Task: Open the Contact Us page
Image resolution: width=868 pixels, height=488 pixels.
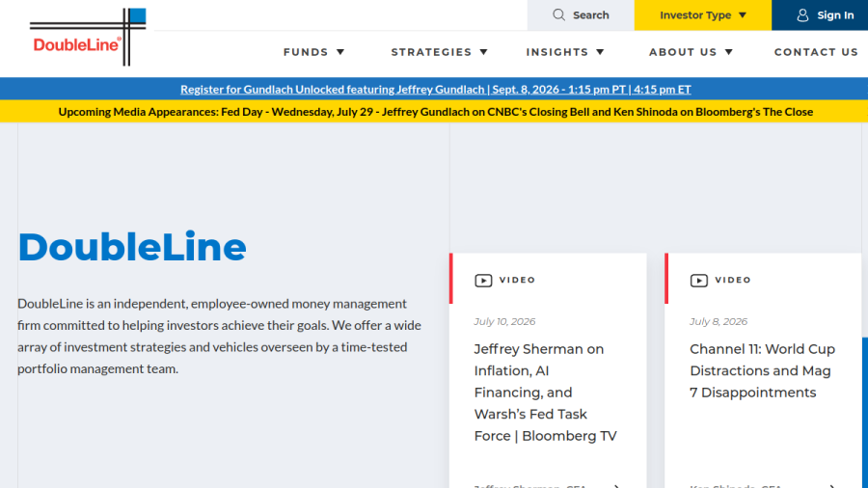Action: 816,52
